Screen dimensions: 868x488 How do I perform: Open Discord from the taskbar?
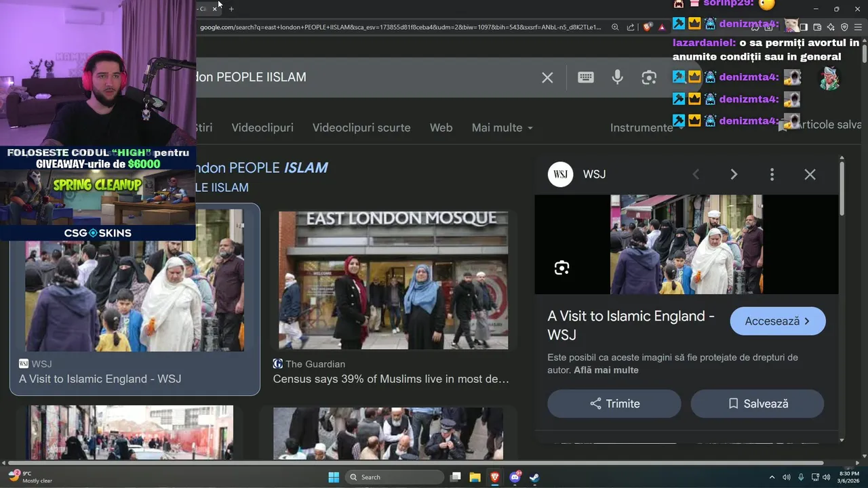[515, 477]
